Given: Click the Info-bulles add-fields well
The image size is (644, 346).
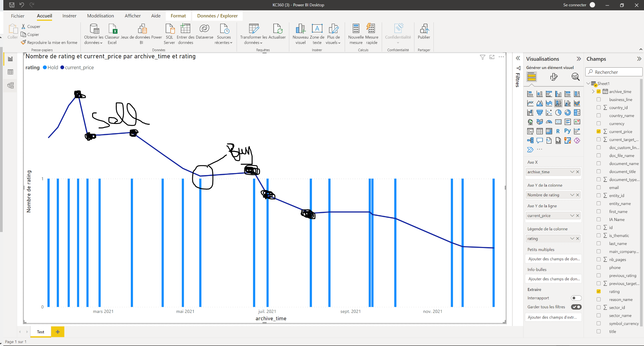Looking at the screenshot, I should pyautogui.click(x=553, y=279).
